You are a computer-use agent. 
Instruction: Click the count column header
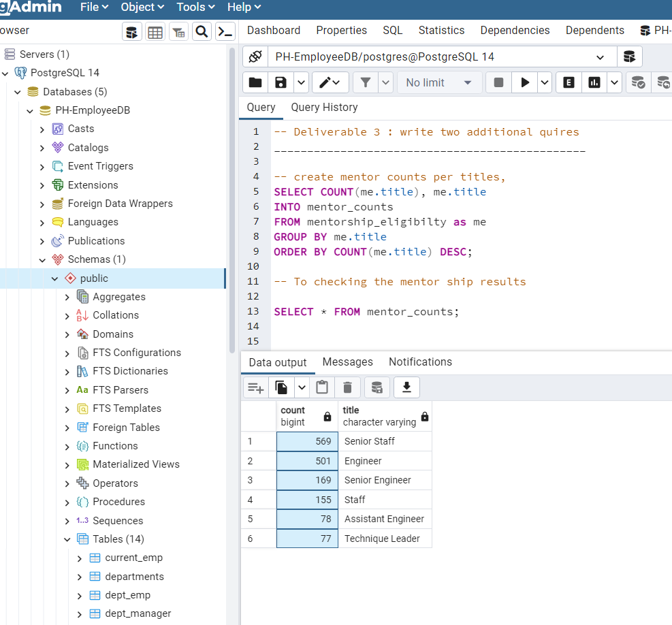pos(307,416)
